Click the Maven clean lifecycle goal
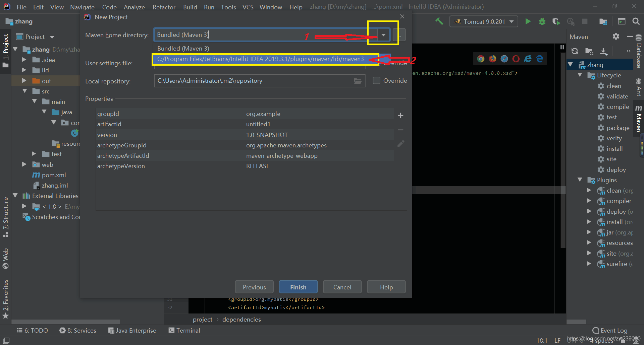 point(613,86)
